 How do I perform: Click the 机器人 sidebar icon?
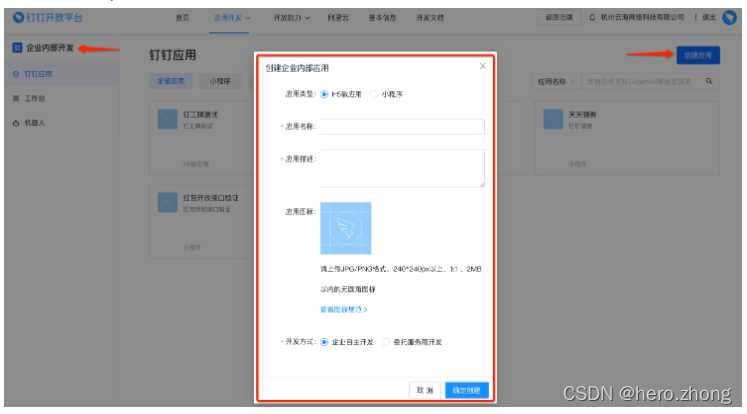coord(16,123)
